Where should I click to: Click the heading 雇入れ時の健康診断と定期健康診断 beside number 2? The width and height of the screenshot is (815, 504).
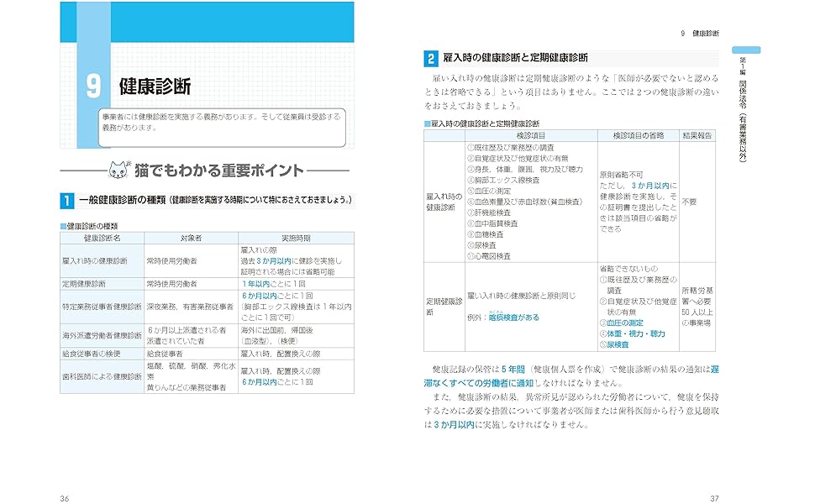(515, 58)
